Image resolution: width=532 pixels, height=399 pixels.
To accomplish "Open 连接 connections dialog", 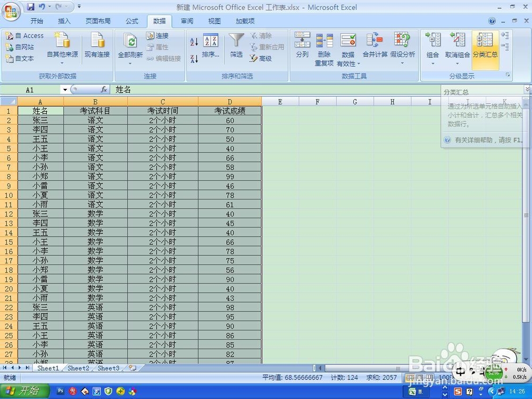I will pos(157,36).
